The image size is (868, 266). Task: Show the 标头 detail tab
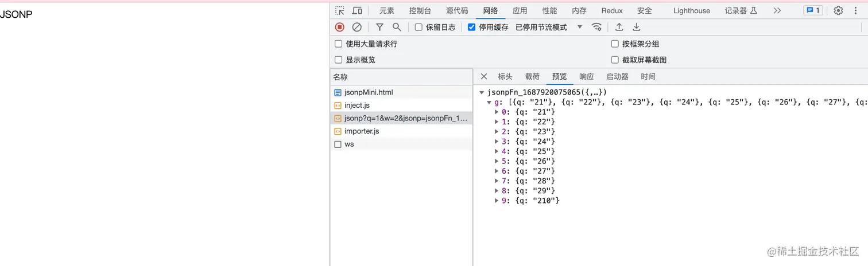tap(505, 76)
